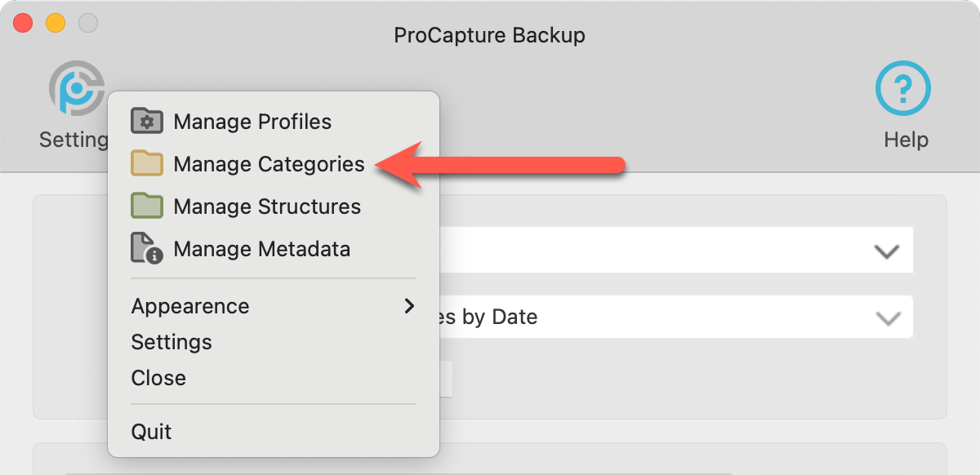Click the Settings label under the logo
980x475 pixels.
(x=73, y=140)
